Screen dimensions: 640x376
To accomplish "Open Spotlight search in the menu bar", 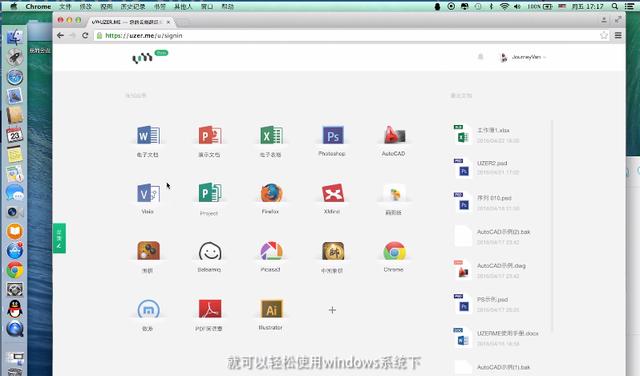I will click(x=615, y=7).
